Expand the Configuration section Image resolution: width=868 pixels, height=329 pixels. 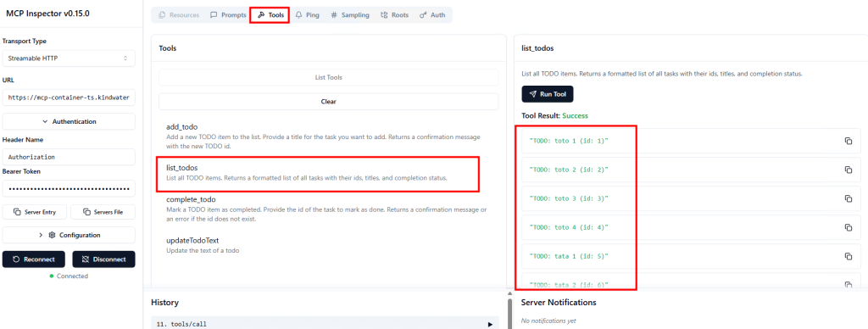[69, 235]
